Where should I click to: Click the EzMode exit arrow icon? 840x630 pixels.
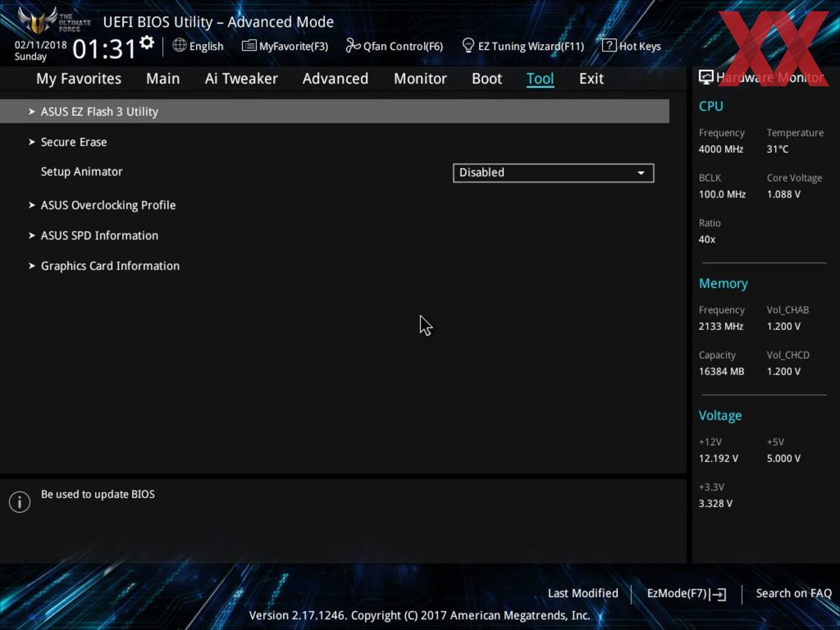[x=718, y=594]
